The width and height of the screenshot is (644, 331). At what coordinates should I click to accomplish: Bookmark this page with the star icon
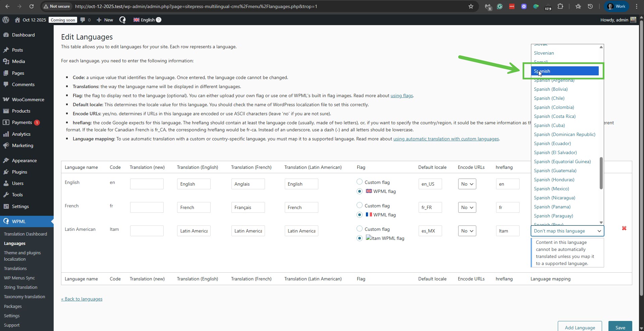[471, 6]
